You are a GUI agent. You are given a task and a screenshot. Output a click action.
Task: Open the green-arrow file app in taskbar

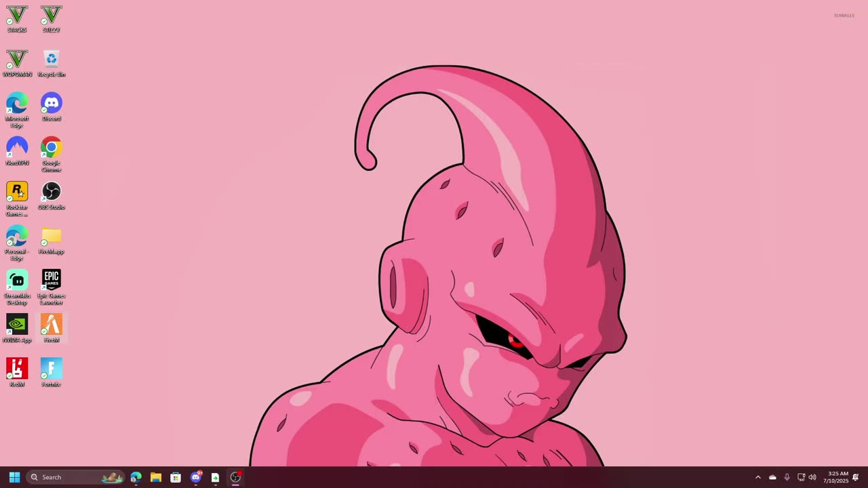click(215, 477)
